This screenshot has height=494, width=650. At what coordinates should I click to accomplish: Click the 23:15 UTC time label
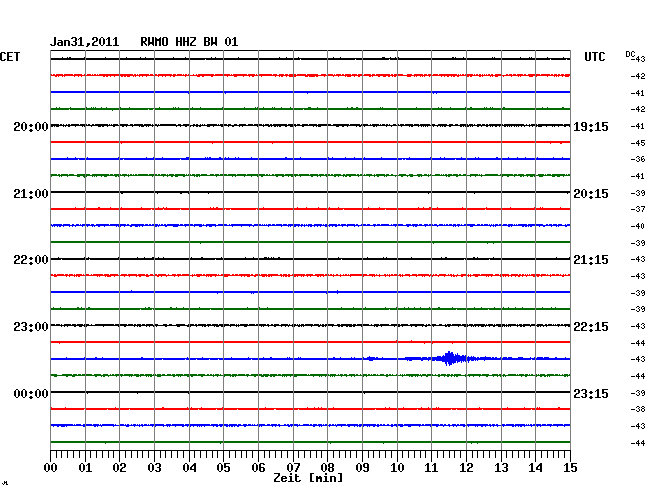click(591, 393)
